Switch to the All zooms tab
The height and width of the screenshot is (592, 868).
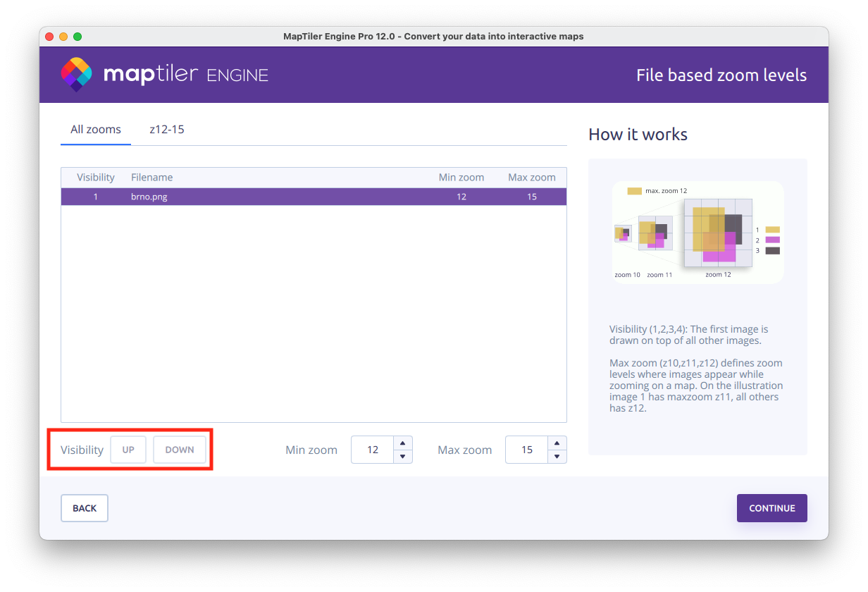[x=96, y=130]
